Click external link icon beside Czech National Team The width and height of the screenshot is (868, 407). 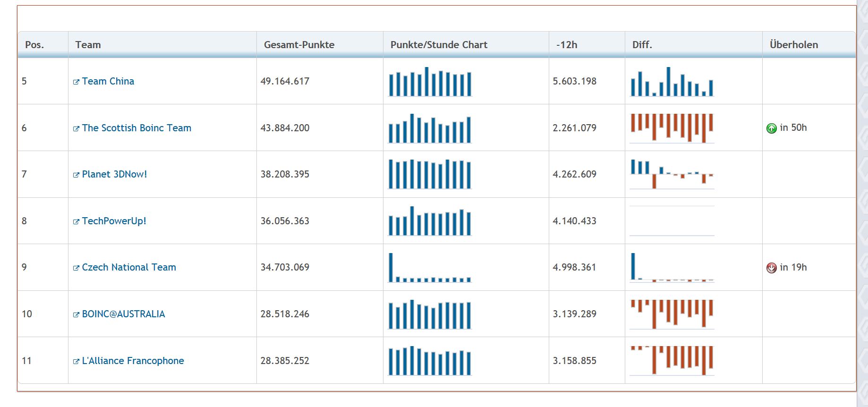click(x=76, y=268)
